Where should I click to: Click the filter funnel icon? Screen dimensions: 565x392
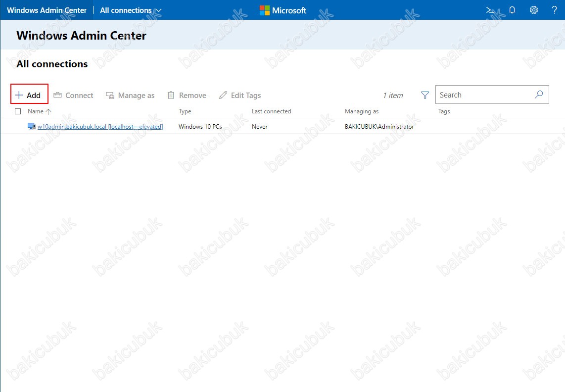pos(425,95)
